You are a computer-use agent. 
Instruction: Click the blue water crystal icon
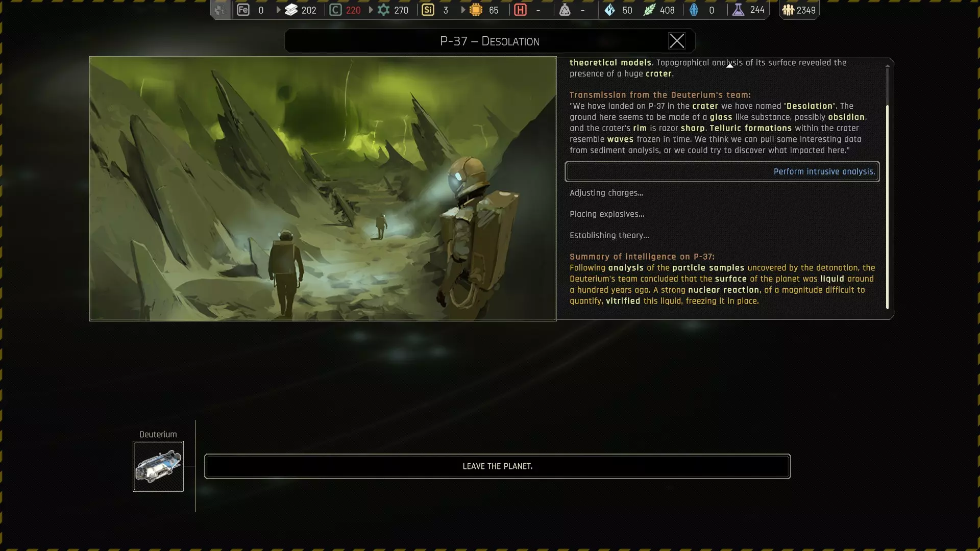coord(609,10)
